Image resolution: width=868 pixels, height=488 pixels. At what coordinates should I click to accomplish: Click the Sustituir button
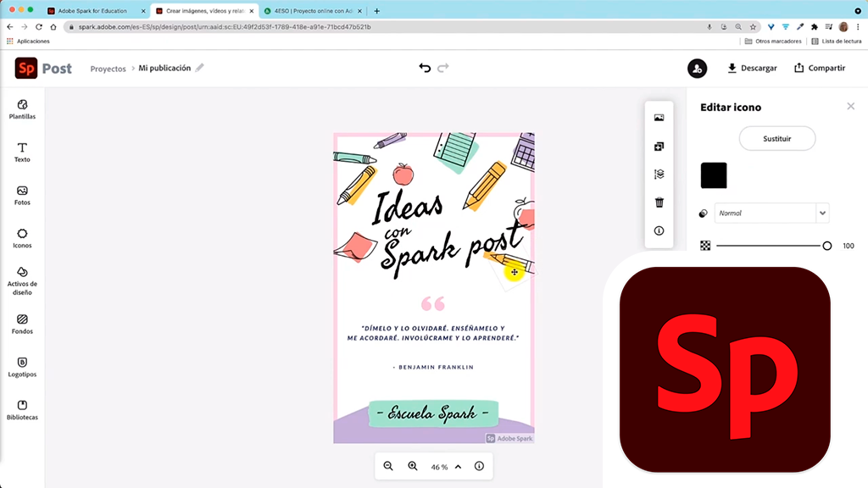(776, 138)
